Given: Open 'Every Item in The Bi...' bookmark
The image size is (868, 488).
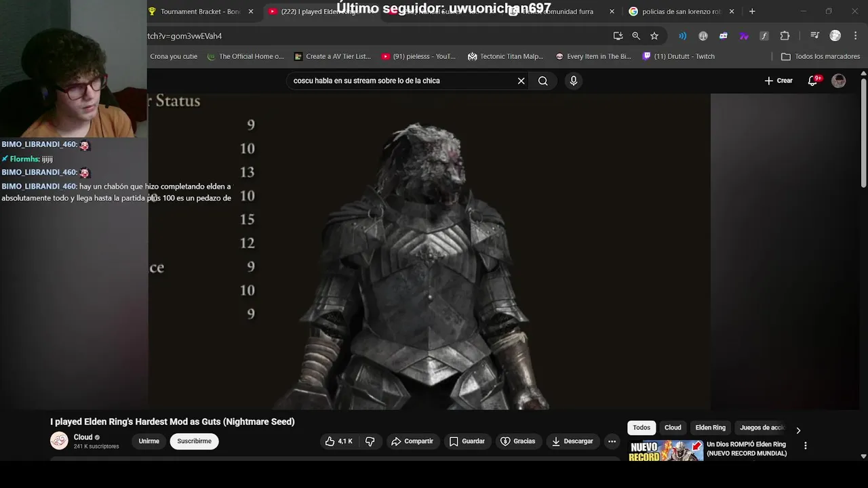Looking at the screenshot, I should (593, 56).
